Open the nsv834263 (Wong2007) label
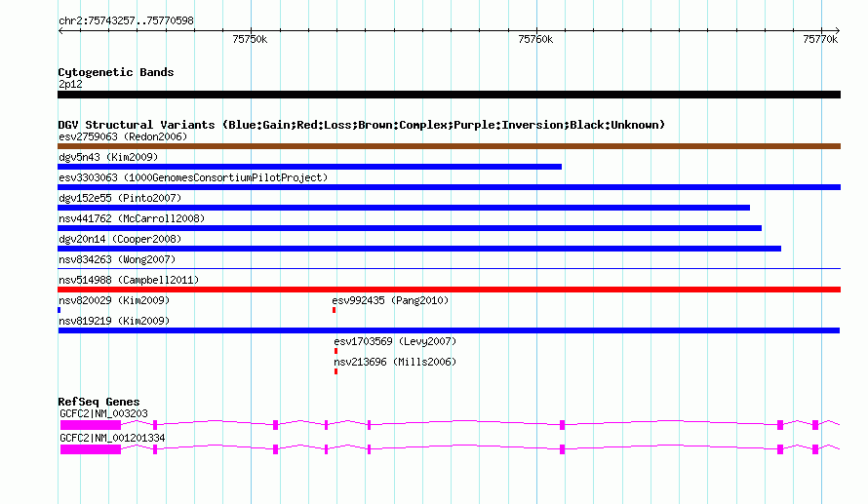This screenshot has width=868, height=504. [x=117, y=259]
